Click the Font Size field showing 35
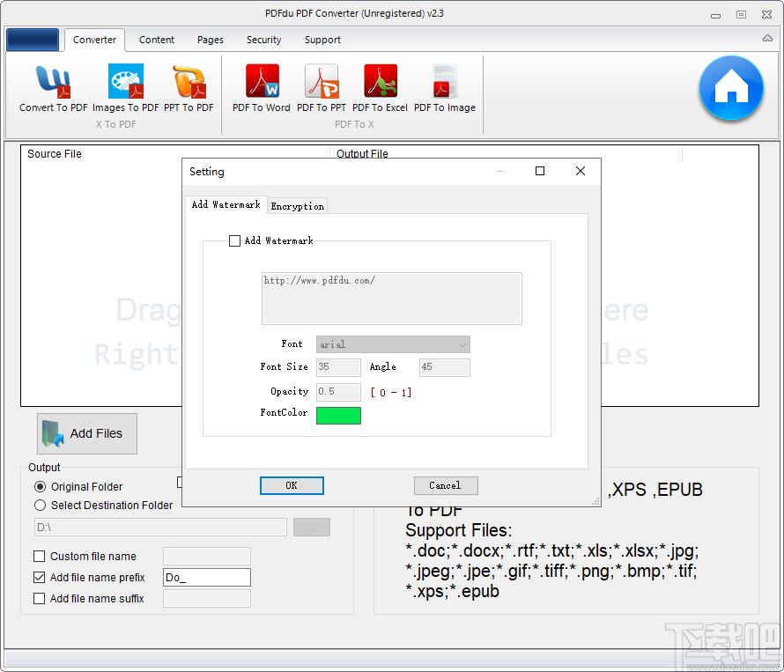The image size is (784, 672). (338, 367)
